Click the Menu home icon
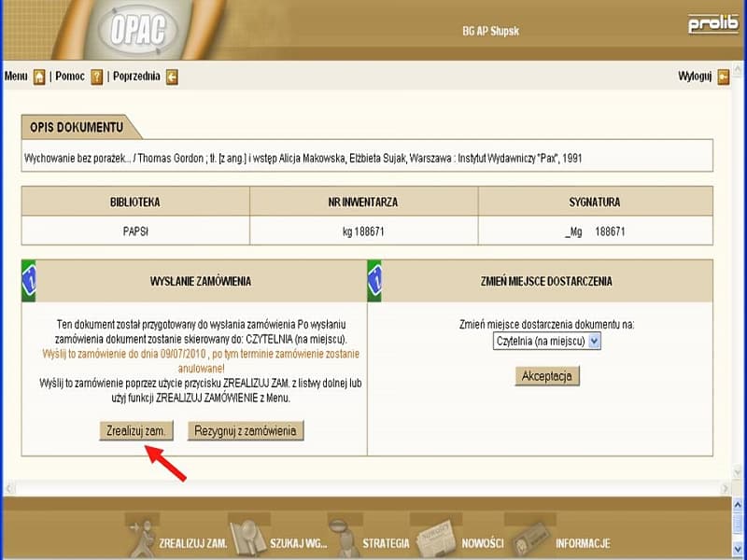Image resolution: width=747 pixels, height=560 pixels. click(39, 77)
